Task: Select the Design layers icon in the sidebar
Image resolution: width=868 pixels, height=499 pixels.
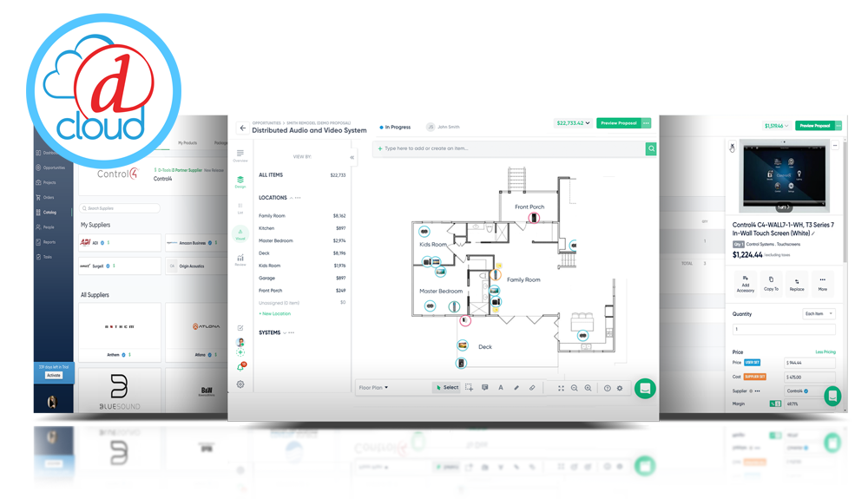Action: [x=240, y=181]
